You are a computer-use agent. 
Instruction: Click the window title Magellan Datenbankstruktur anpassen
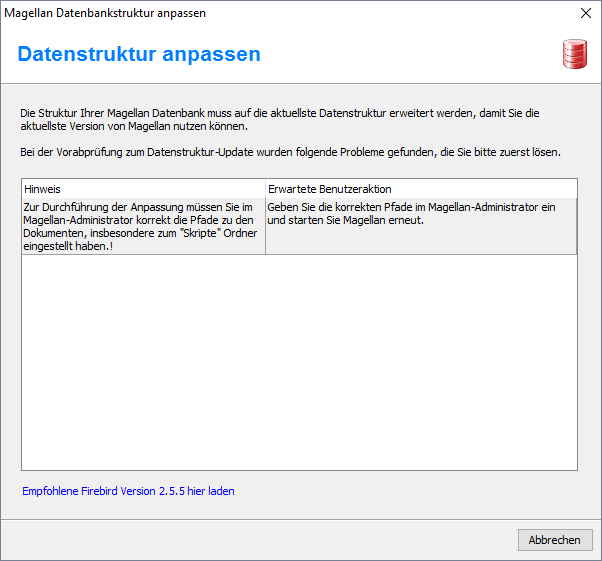(105, 13)
